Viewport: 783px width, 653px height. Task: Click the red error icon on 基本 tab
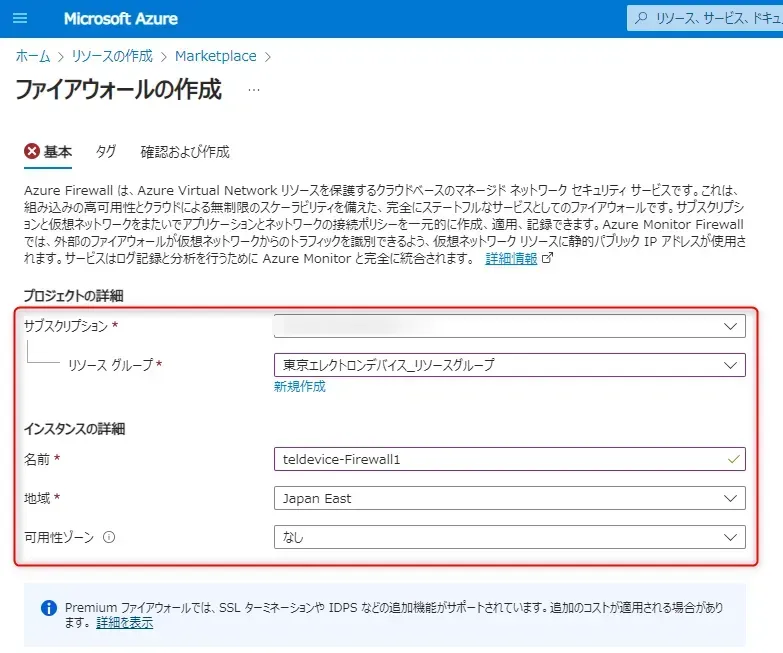pos(32,152)
